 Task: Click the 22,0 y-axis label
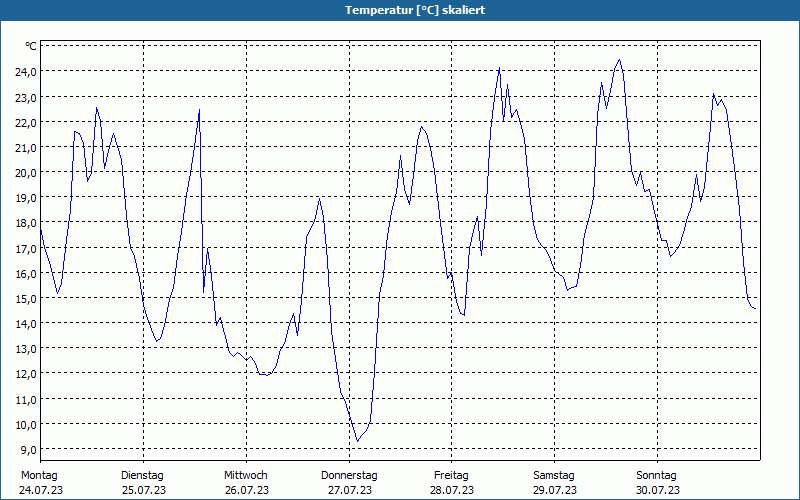26,122
